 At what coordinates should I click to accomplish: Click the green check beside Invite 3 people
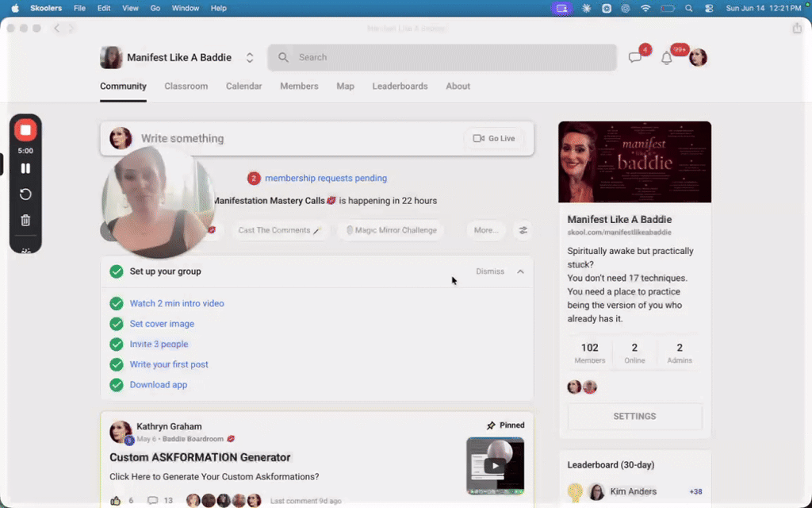117,344
